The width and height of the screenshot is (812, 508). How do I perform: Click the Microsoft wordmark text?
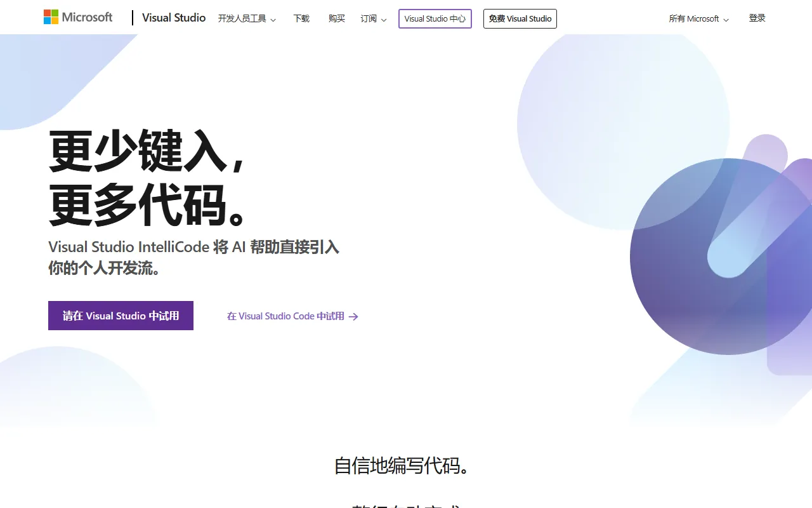pos(87,17)
